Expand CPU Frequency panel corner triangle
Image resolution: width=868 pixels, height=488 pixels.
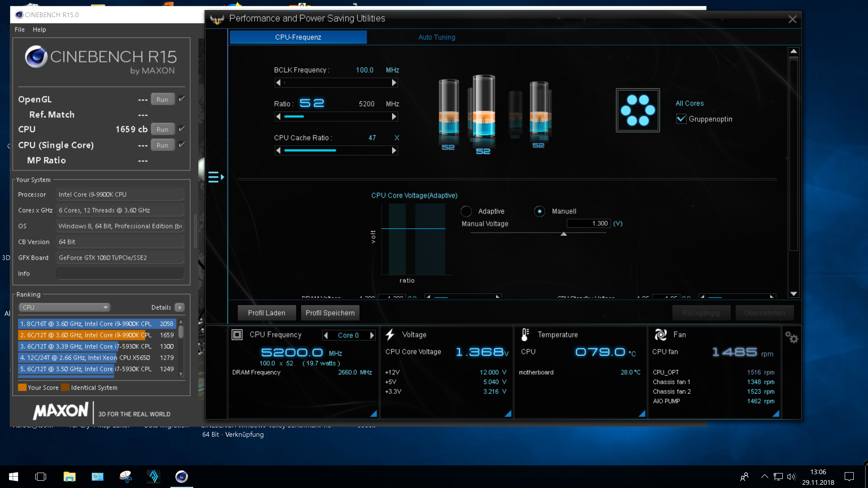(x=373, y=414)
